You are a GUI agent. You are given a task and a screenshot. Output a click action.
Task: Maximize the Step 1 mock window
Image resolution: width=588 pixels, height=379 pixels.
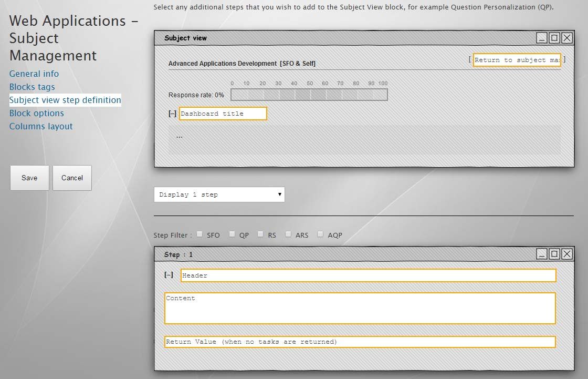click(x=554, y=254)
